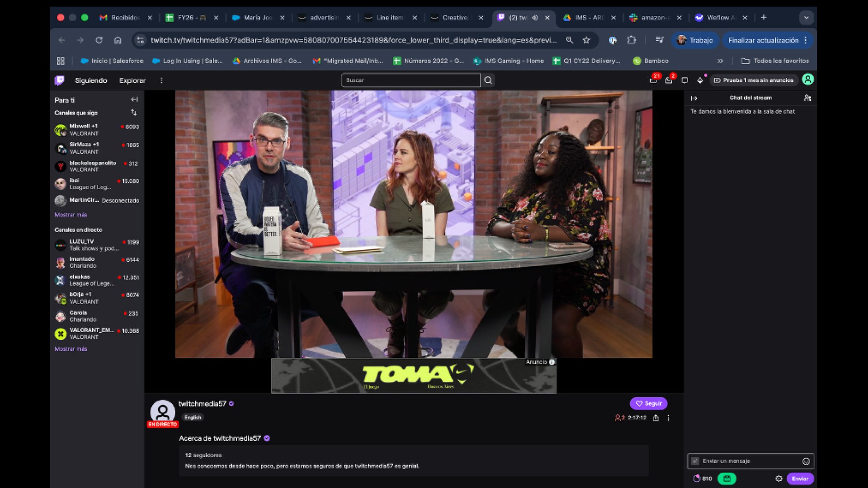Send chat message with Enviar button
The width and height of the screenshot is (868, 488).
click(x=800, y=479)
